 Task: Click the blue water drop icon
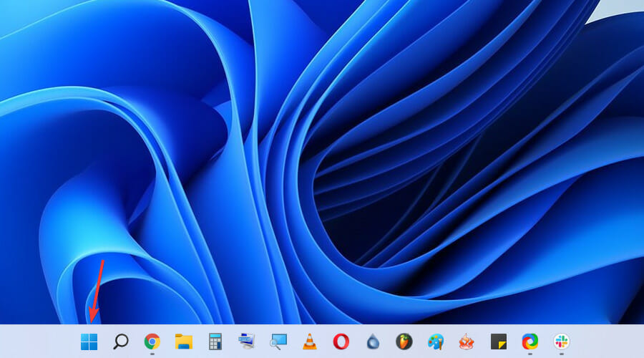point(372,342)
